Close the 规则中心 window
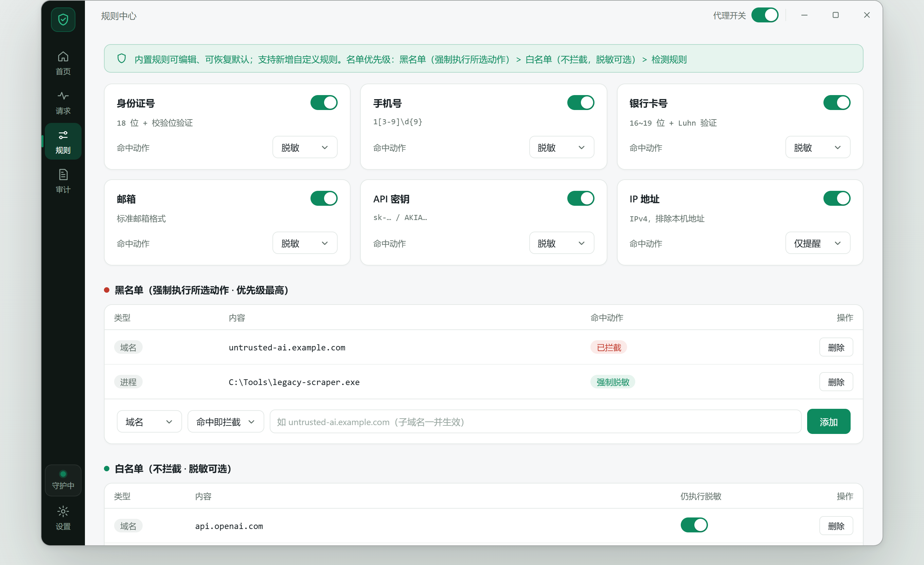The image size is (924, 565). point(867,15)
